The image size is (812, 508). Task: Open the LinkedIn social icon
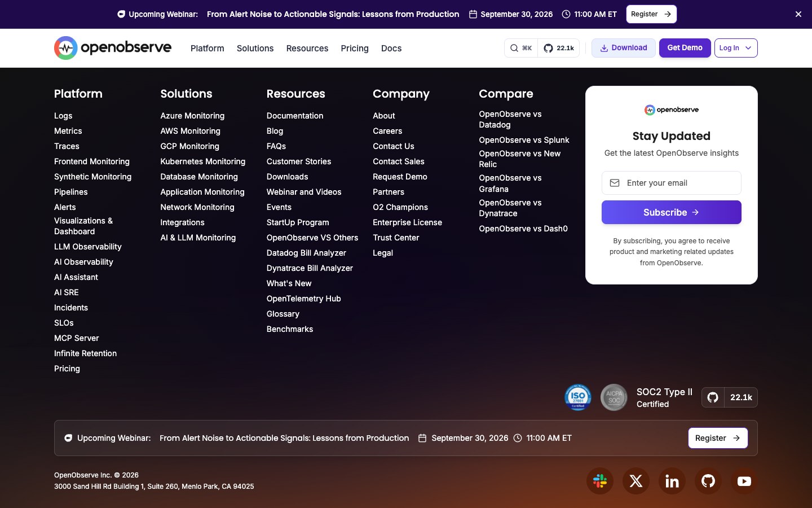(x=672, y=481)
